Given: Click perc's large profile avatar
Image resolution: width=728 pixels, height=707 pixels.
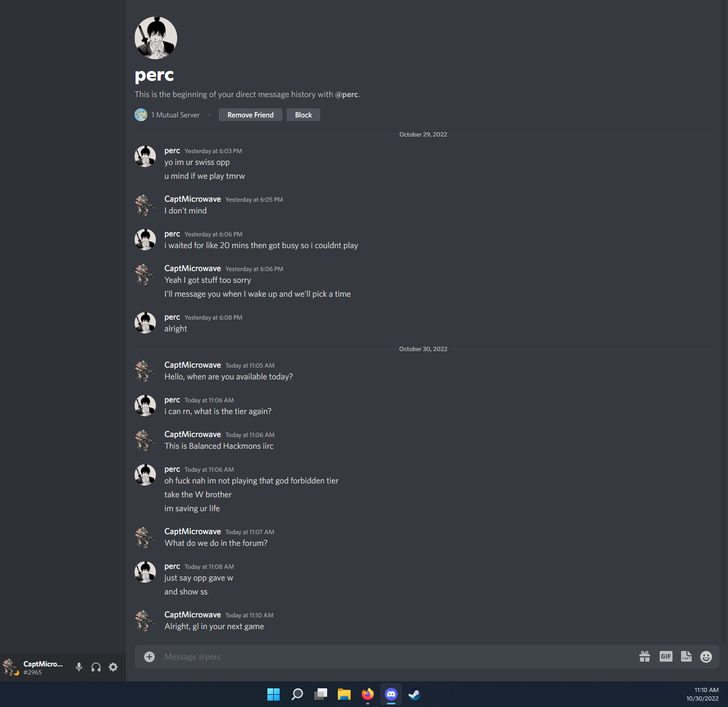Looking at the screenshot, I should pos(156,38).
